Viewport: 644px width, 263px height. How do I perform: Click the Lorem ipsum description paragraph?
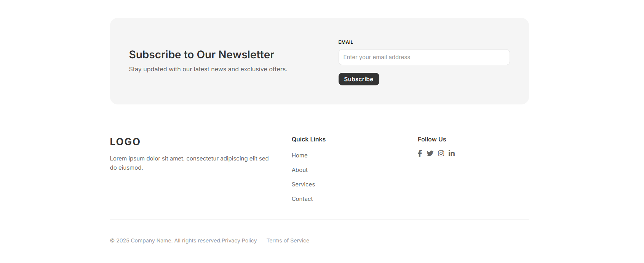(189, 163)
